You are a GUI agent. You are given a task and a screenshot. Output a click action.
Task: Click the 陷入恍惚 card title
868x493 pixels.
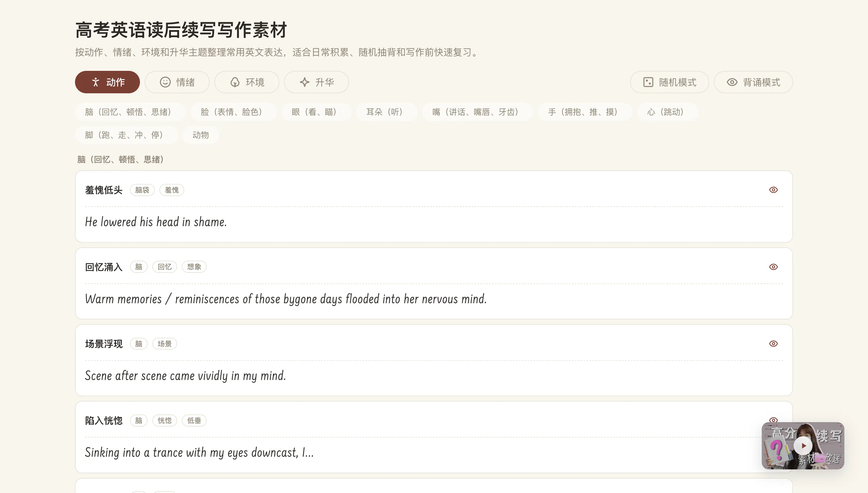(x=104, y=421)
